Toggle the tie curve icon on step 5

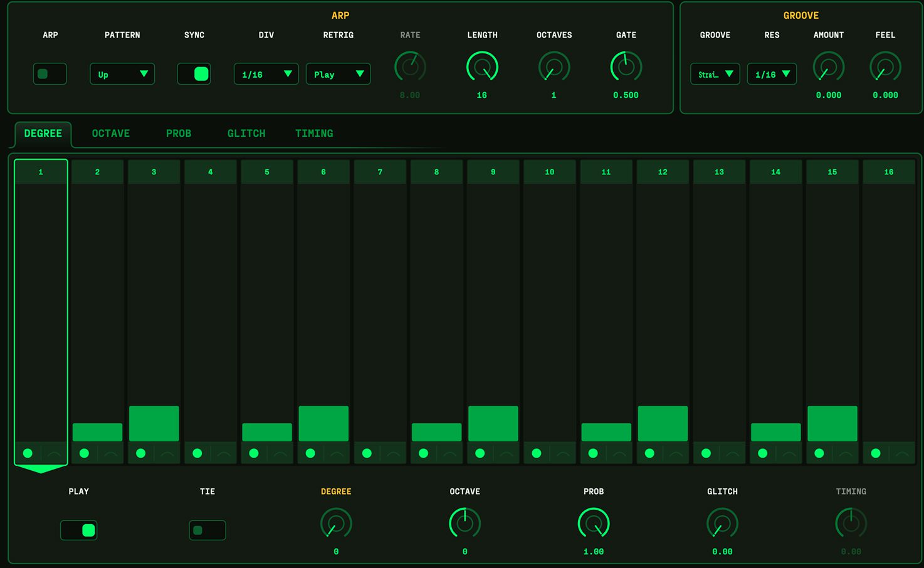(x=280, y=453)
